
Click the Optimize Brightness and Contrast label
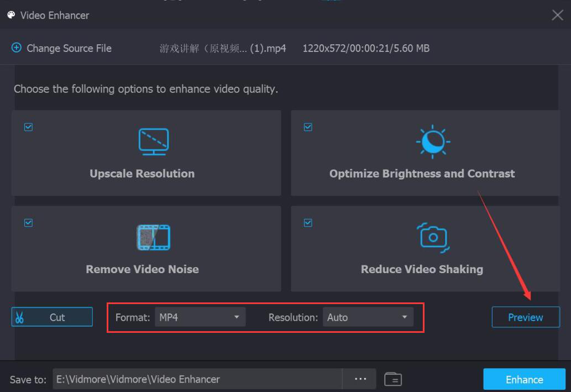pos(422,174)
